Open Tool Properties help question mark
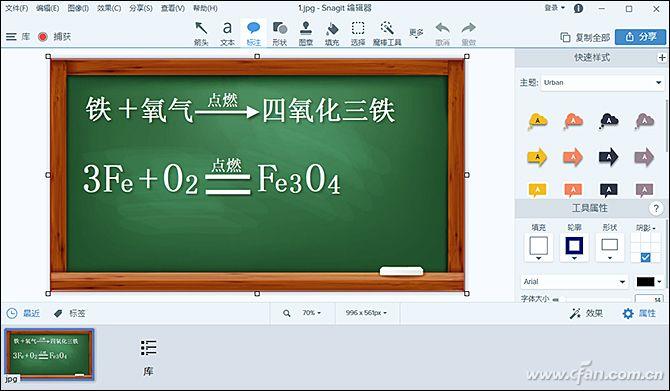Screen dimensions: 670x391 pos(655,209)
